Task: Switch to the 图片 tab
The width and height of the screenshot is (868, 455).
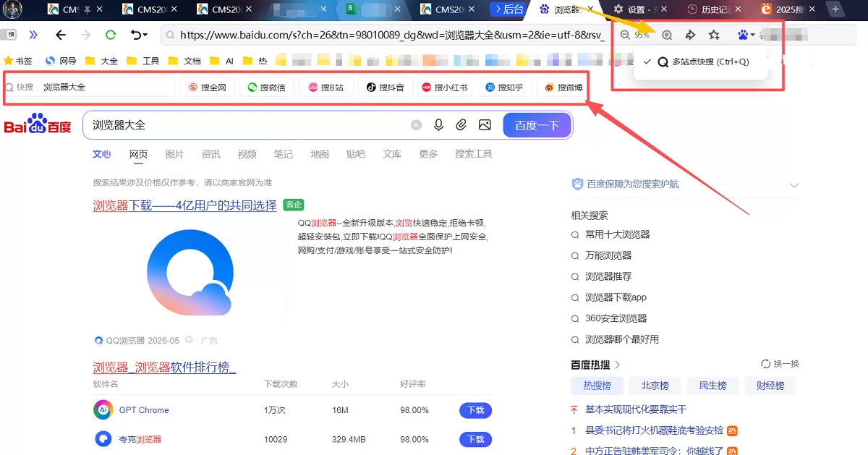Action: point(174,154)
